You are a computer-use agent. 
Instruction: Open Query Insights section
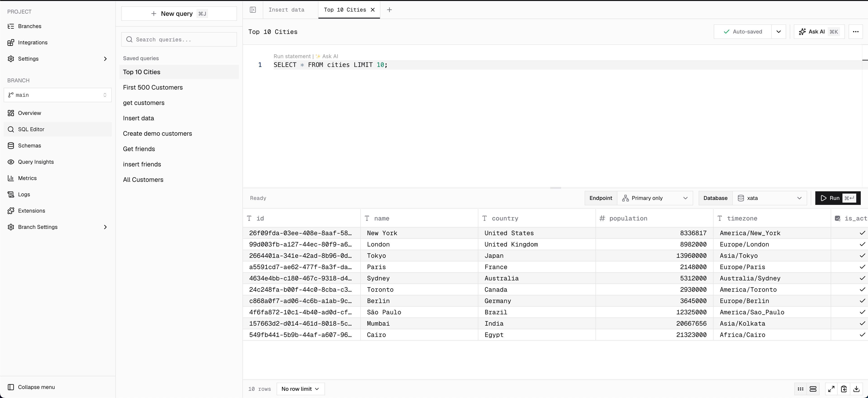(x=58, y=162)
